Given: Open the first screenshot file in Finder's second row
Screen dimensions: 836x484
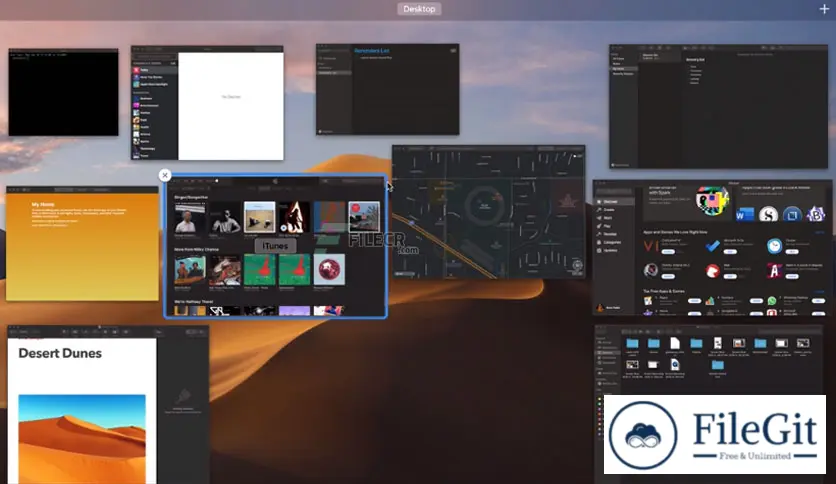Looking at the screenshot, I should pyautogui.click(x=632, y=365).
